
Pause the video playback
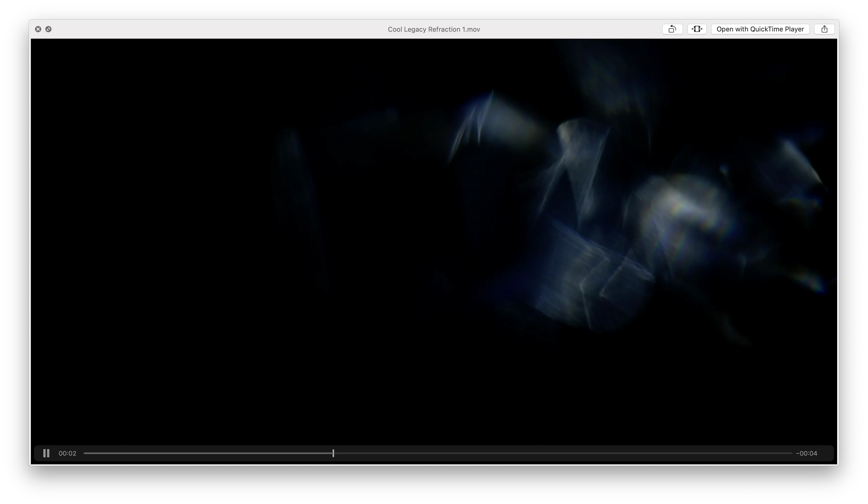(x=46, y=453)
